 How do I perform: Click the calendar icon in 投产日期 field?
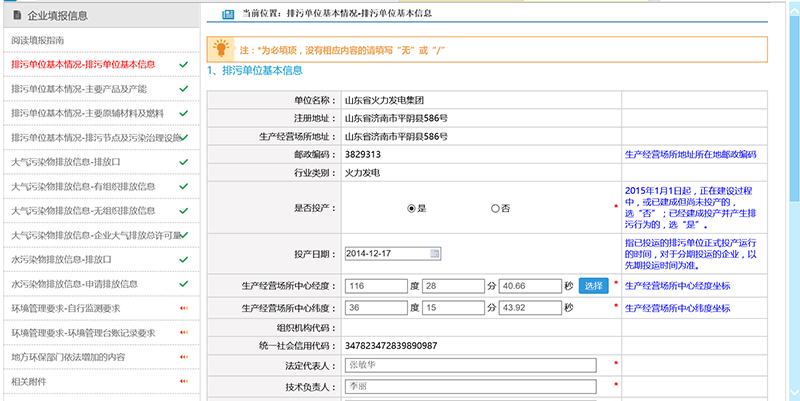(435, 253)
